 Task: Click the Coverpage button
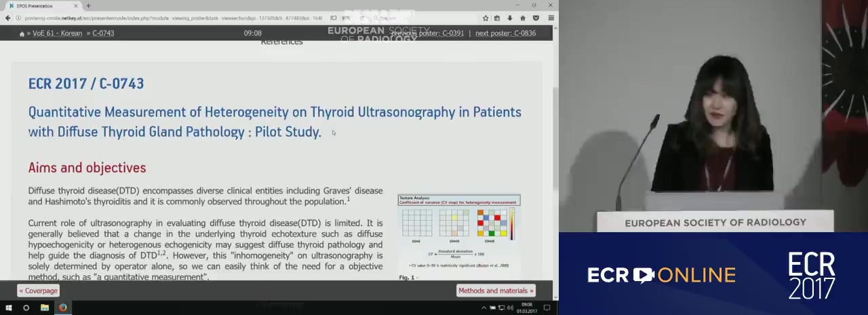[39, 291]
